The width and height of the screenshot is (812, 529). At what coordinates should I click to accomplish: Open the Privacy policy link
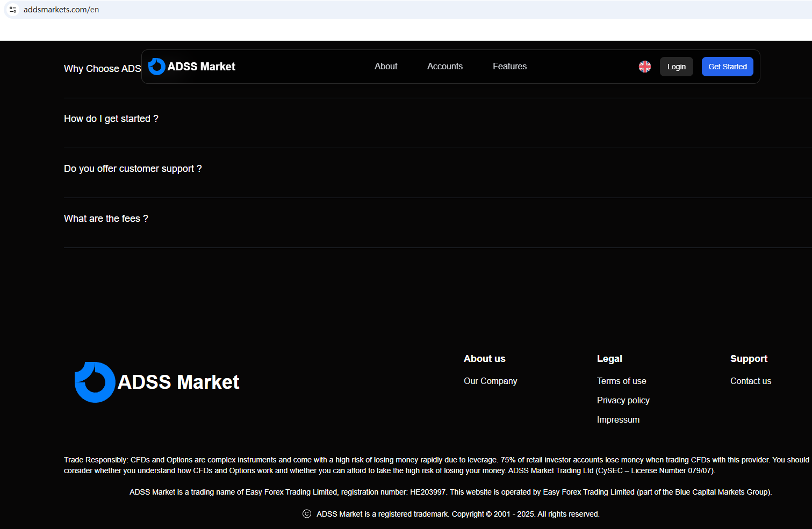(623, 400)
